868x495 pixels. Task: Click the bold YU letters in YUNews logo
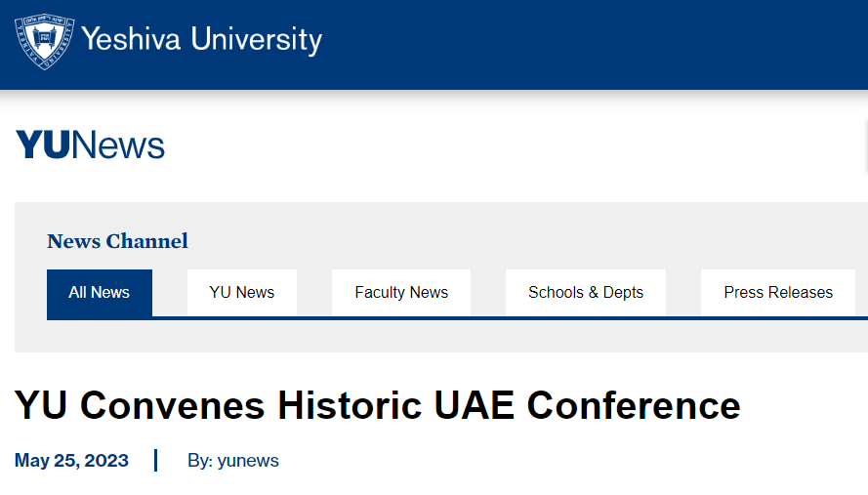click(43, 145)
